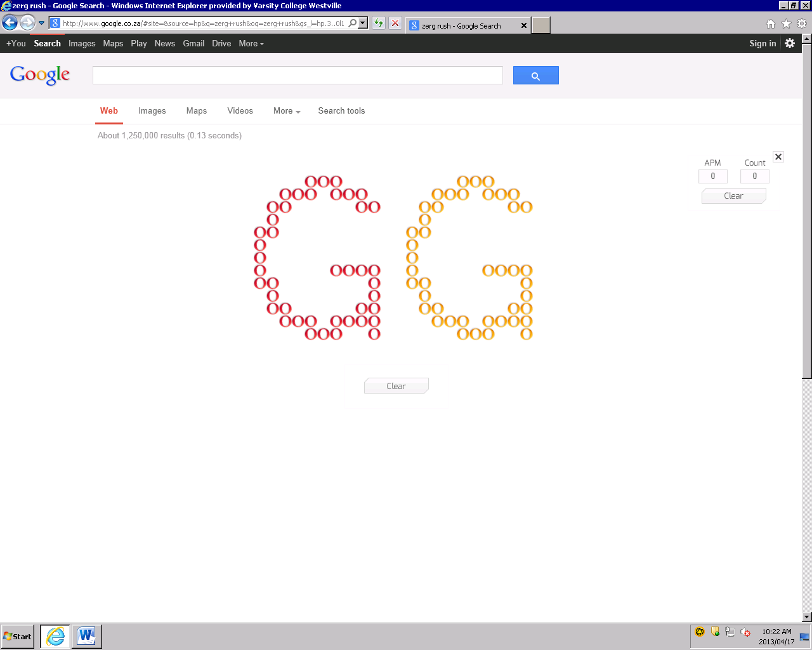Switch to Maps results tab
812x650 pixels.
click(x=197, y=110)
